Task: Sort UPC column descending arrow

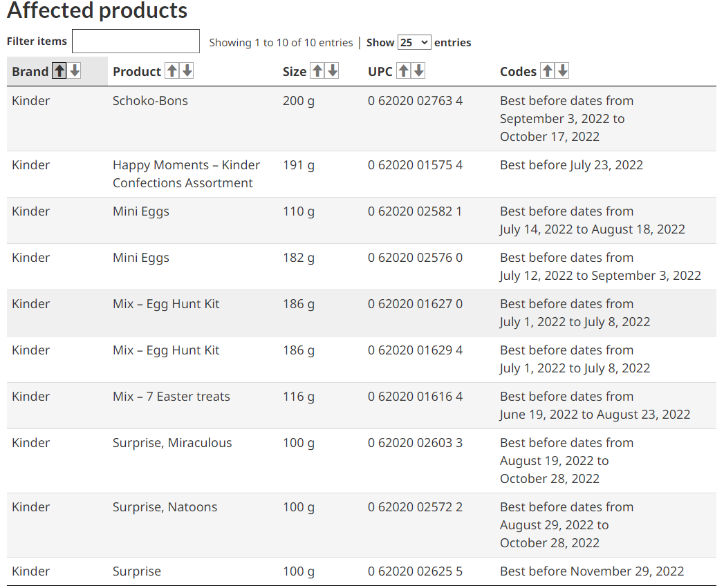Action: pyautogui.click(x=419, y=71)
